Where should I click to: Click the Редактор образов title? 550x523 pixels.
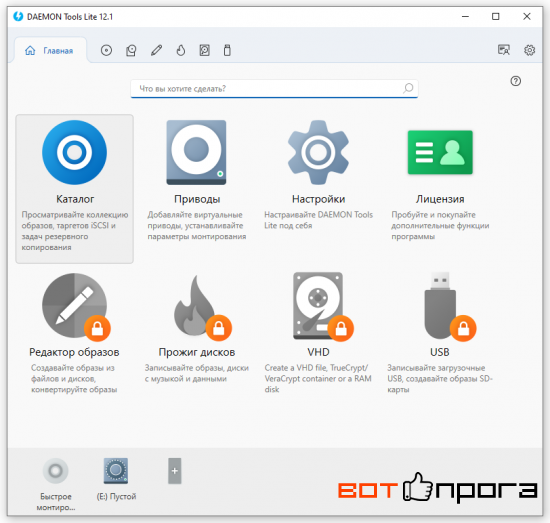74,352
